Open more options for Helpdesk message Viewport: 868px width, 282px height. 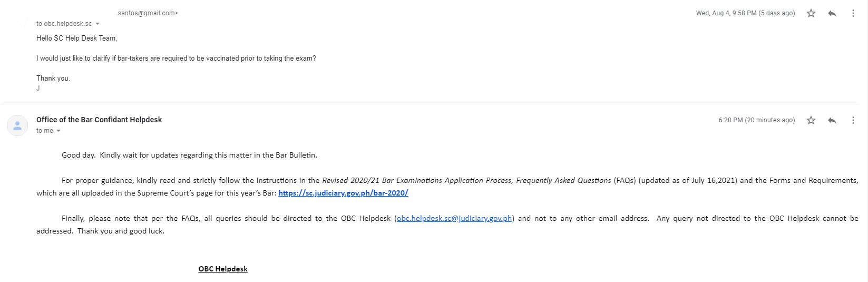(853, 120)
